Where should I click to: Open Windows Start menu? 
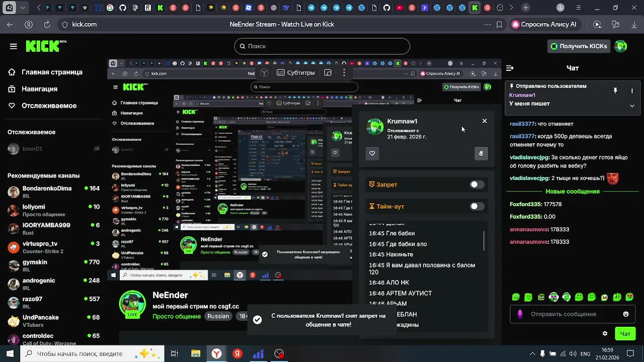pyautogui.click(x=10, y=353)
